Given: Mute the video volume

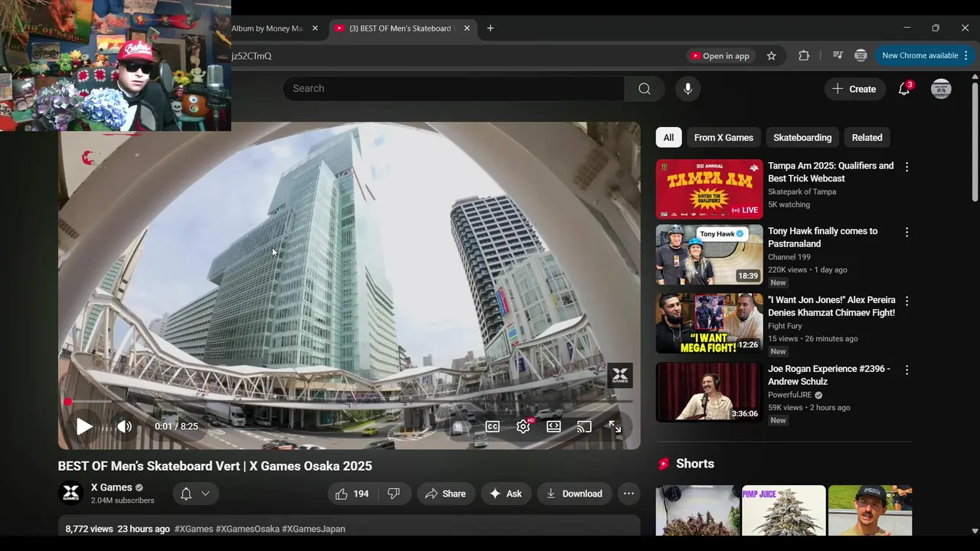Looking at the screenshot, I should 124,427.
